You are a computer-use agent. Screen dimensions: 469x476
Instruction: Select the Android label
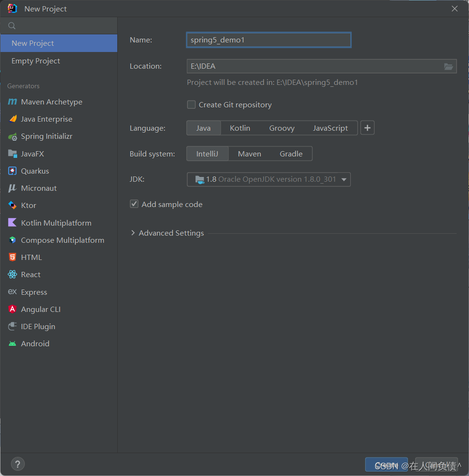(x=35, y=343)
